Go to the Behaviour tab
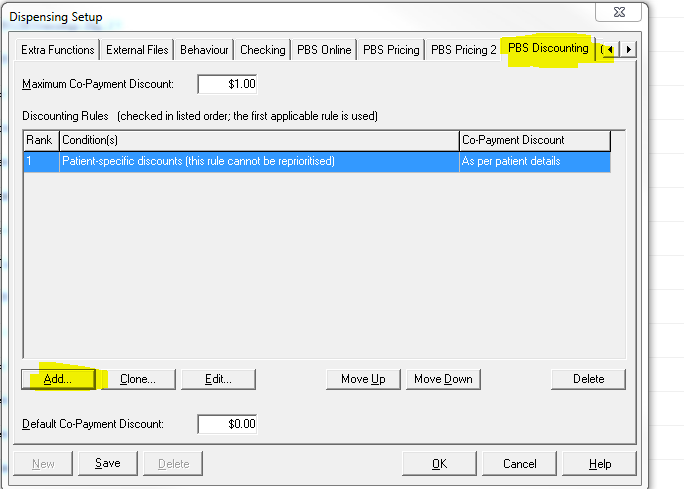Screen dimensions: 684x489 click(x=204, y=50)
